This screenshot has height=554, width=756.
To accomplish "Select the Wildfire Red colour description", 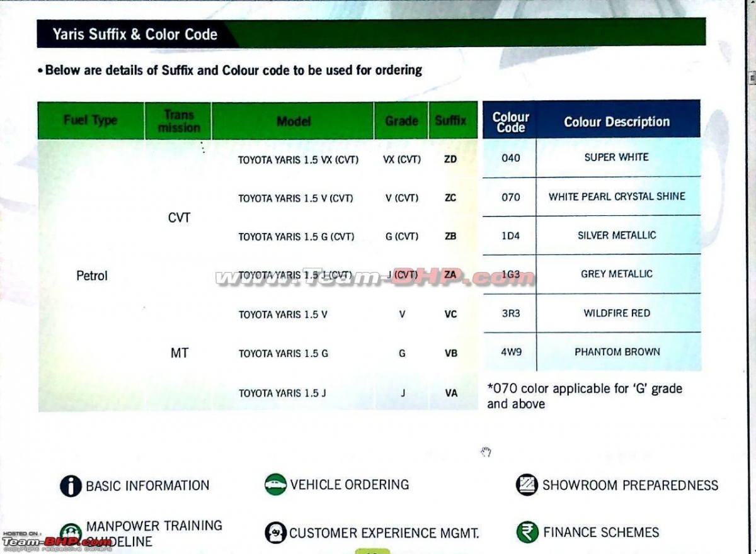I will click(x=617, y=314).
